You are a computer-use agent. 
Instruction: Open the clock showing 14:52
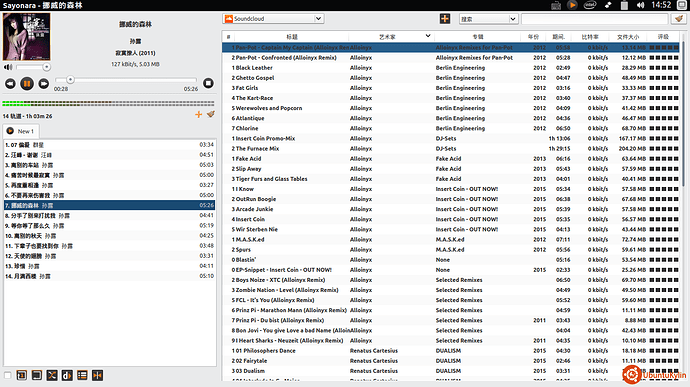[661, 5]
